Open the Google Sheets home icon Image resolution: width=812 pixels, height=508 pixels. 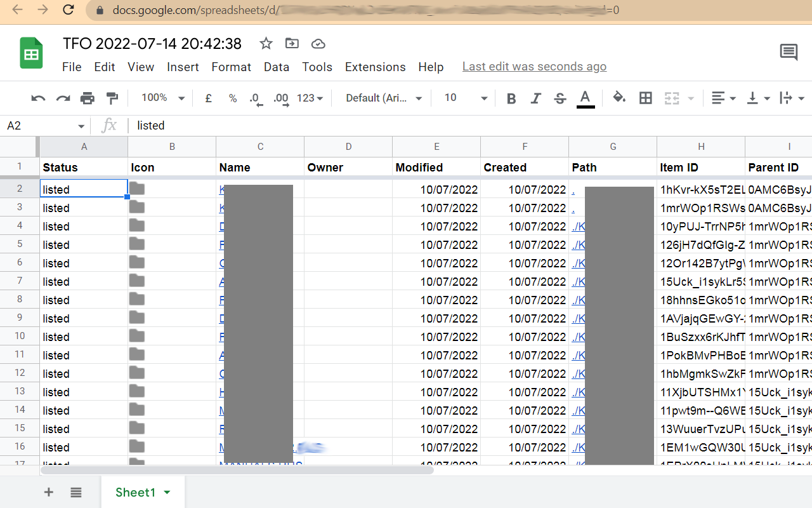click(x=31, y=53)
